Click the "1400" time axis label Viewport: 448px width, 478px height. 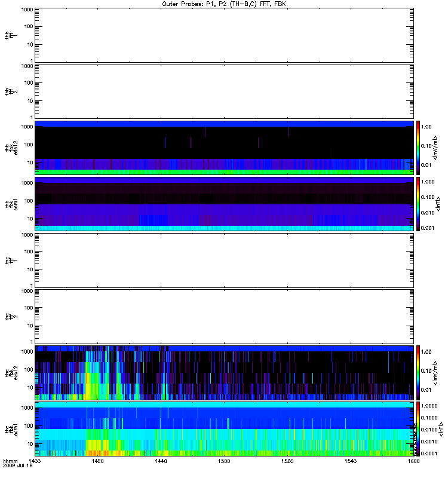click(x=35, y=461)
